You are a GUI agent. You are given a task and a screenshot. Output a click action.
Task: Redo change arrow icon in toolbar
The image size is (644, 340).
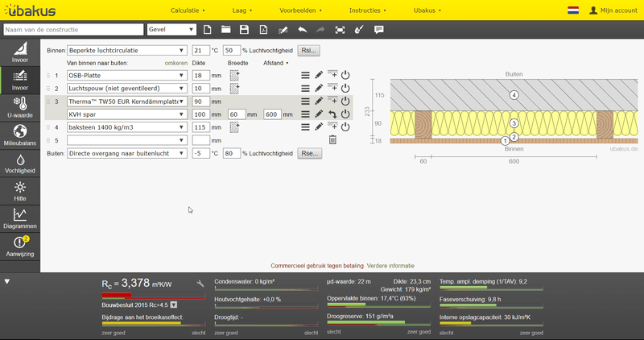point(320,30)
